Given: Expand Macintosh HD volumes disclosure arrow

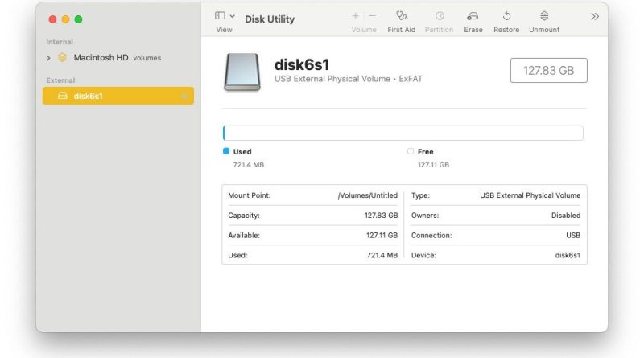Looking at the screenshot, I should pos(48,58).
